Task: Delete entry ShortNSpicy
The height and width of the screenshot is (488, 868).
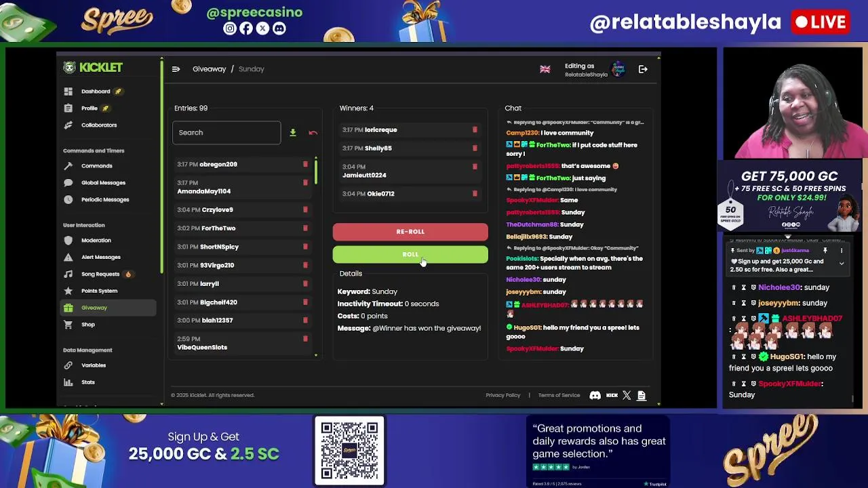Action: 305,247
